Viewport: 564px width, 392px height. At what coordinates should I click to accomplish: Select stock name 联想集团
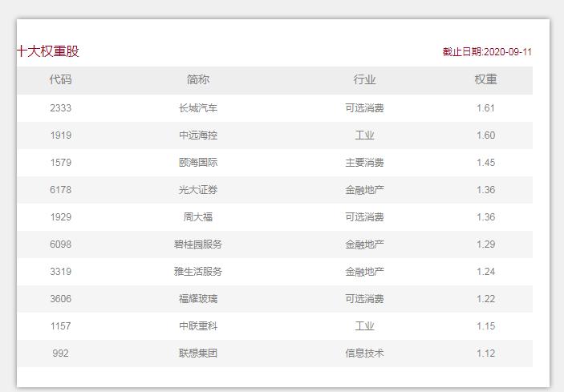pyautogui.click(x=198, y=354)
